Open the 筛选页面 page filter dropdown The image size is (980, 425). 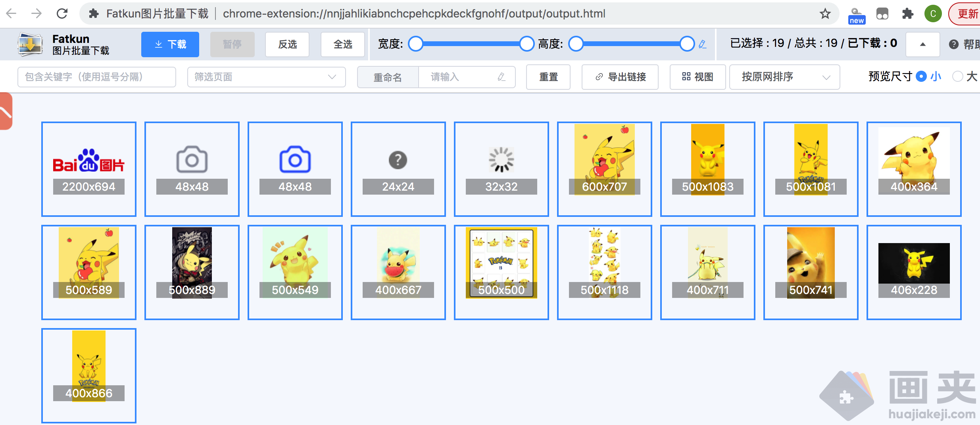pyautogui.click(x=267, y=77)
